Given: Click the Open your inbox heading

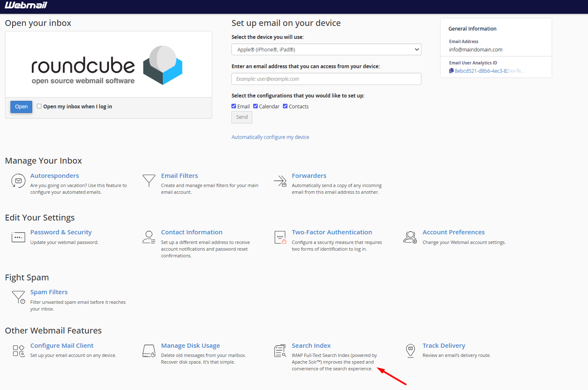Looking at the screenshot, I should pyautogui.click(x=38, y=23).
